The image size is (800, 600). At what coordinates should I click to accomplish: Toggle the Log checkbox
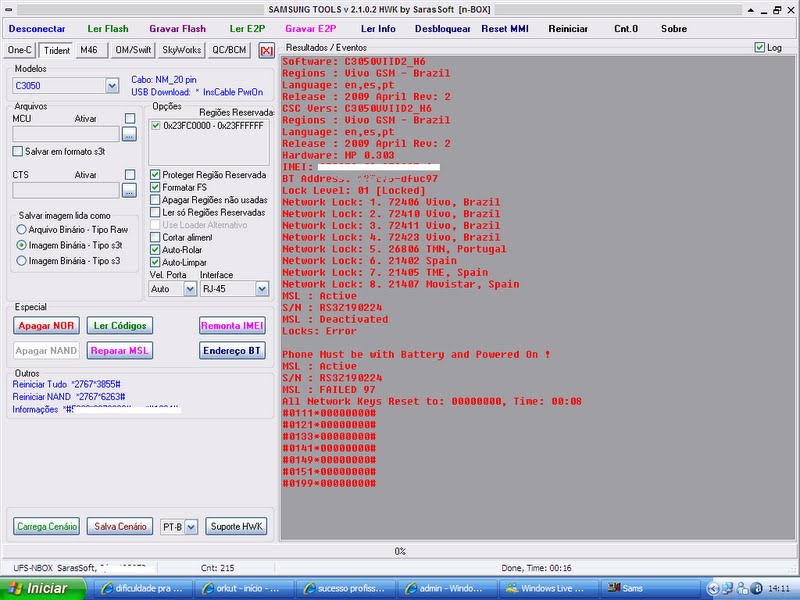tap(759, 47)
